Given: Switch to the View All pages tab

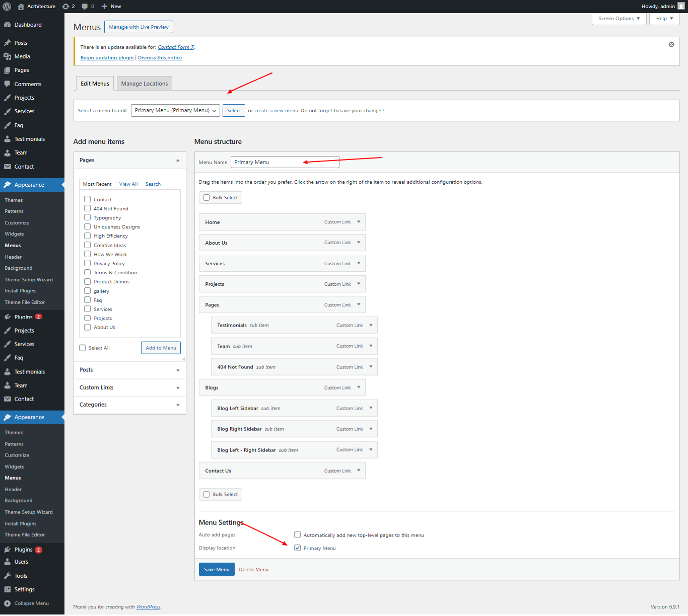Looking at the screenshot, I should point(128,184).
